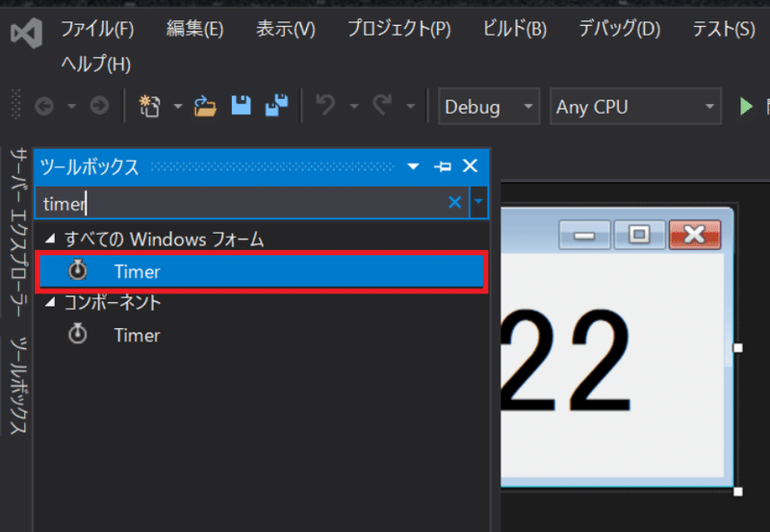Open the プロジェクト(P) menu
The image size is (770, 532).
pos(398,29)
